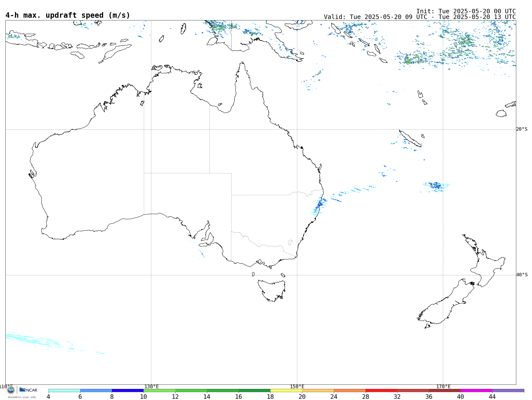Click the dark blue 8-10 colorbar swatch
The height and width of the screenshot is (400, 532).
[128, 391]
